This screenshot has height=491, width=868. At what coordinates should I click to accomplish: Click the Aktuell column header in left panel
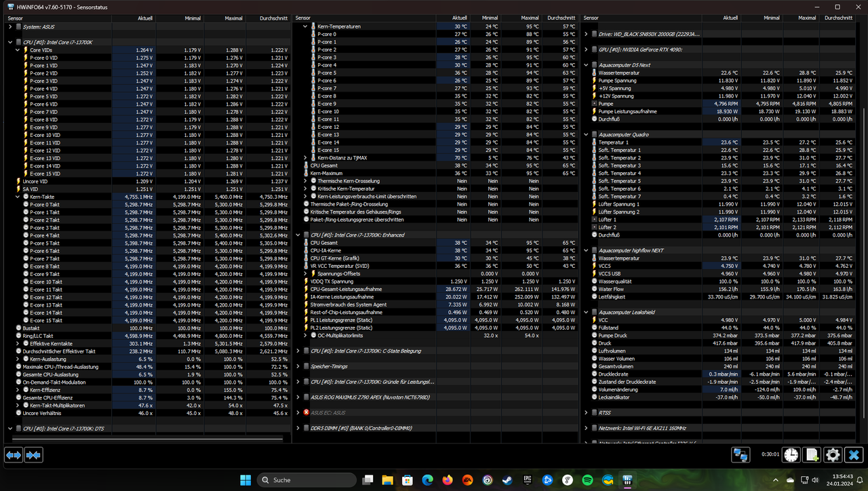134,18
